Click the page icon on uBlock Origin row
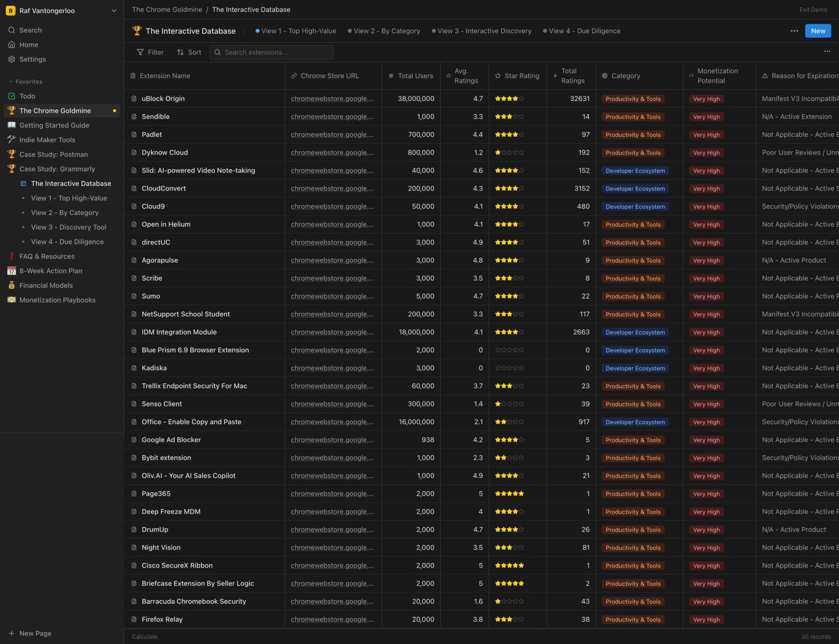 (x=134, y=99)
